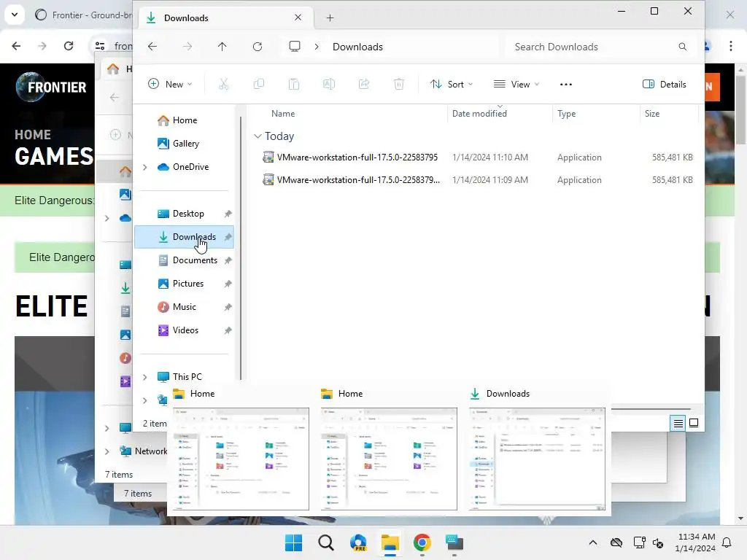Open Home in navigation pane
747x560 pixels.
tap(185, 120)
